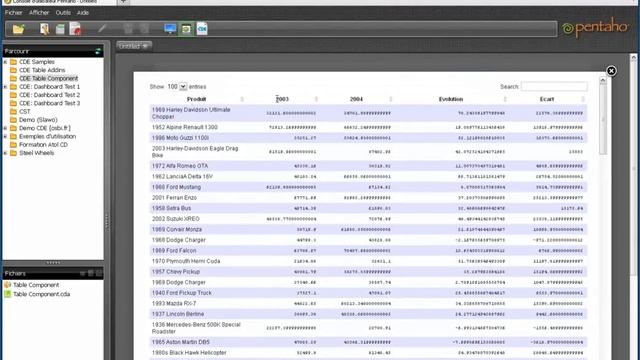
Task: Click the 2001 Ferrari Enzo row
Action: coord(368,198)
